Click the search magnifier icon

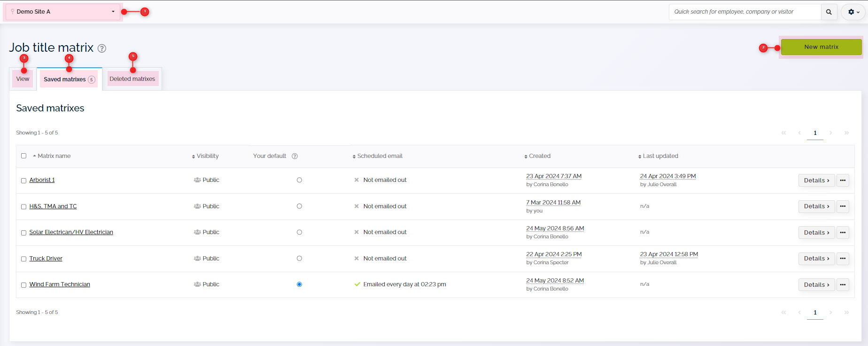(829, 12)
